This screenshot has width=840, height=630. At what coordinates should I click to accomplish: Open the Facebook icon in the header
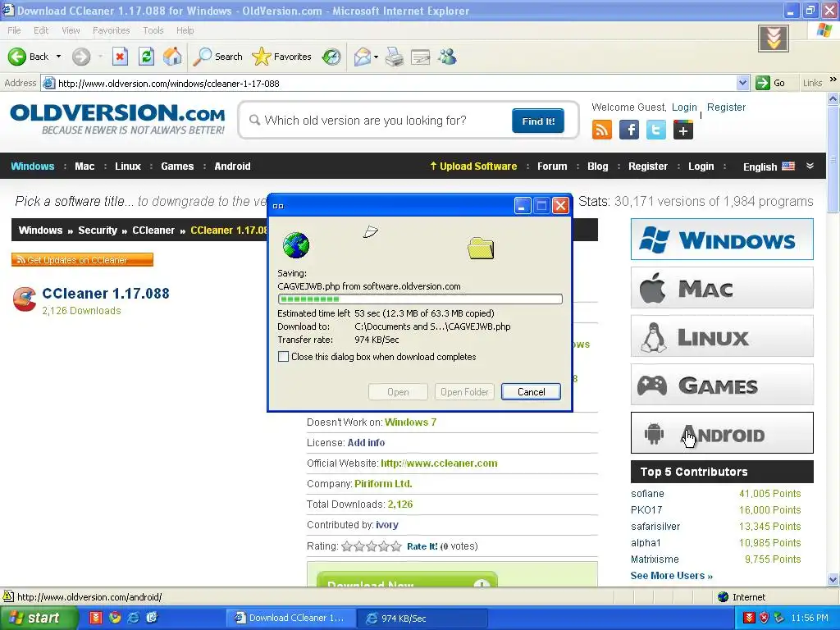pos(629,130)
